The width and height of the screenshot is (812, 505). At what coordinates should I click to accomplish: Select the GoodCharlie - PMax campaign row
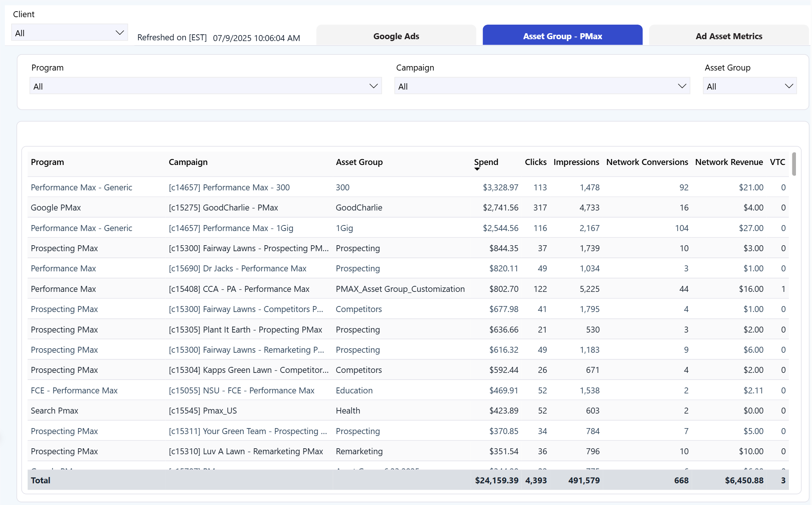(223, 208)
